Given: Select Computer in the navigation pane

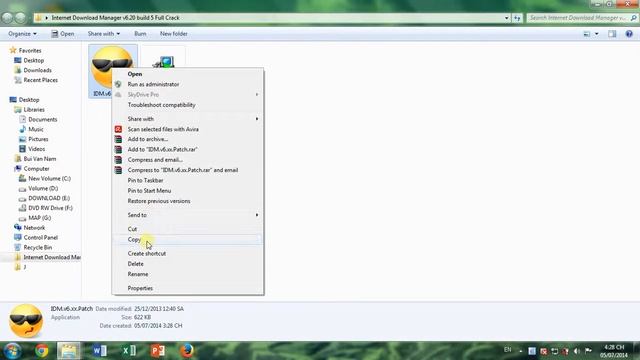Looking at the screenshot, I should pyautogui.click(x=36, y=169).
